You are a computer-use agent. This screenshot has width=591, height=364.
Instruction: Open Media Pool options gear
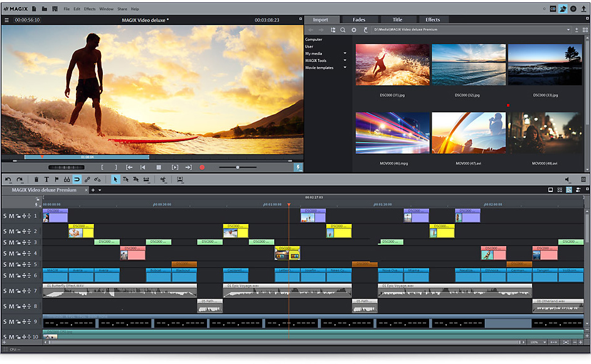pos(354,29)
